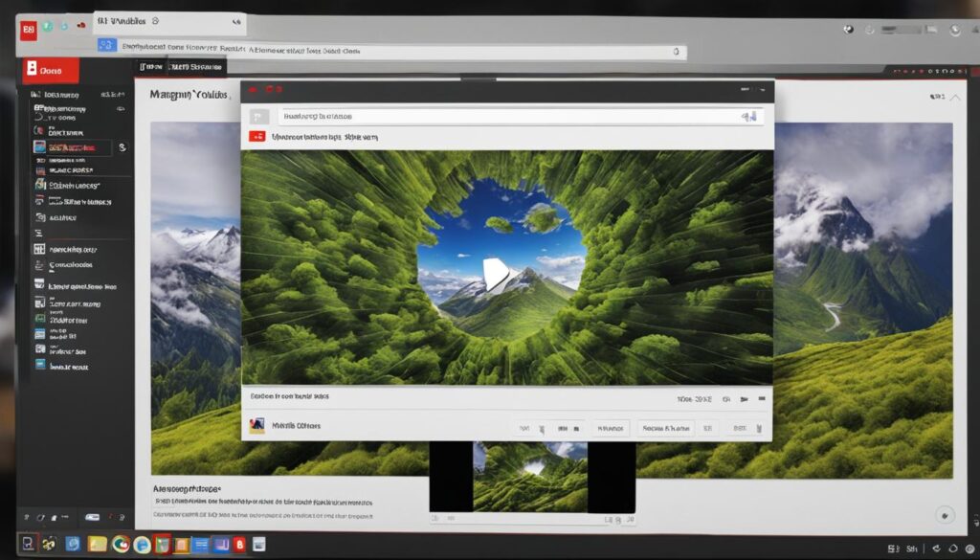
Task: Select the highlighted red-text sidebar row with thumbnail
Action: coord(72,147)
